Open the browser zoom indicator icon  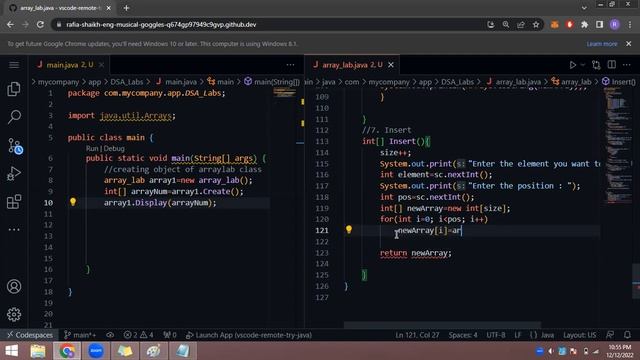click(506, 24)
